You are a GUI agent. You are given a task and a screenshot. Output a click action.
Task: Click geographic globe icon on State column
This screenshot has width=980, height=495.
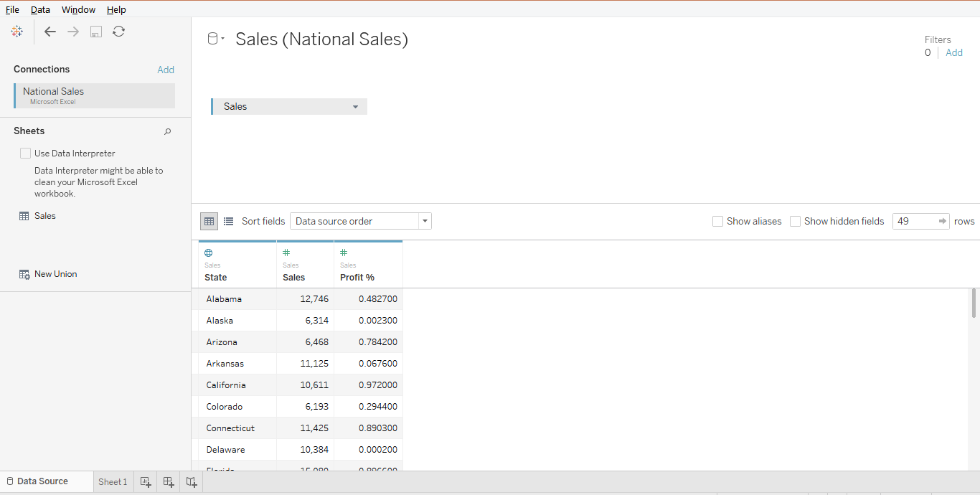[x=209, y=253]
